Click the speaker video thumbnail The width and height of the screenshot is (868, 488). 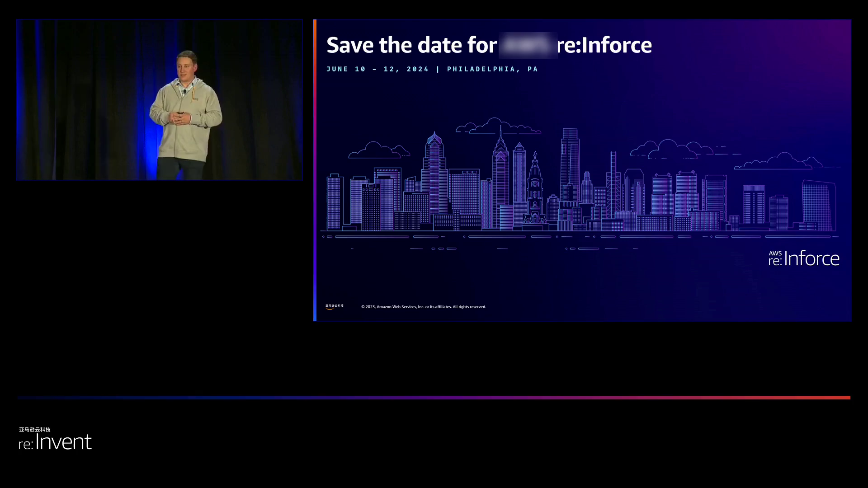pos(160,100)
